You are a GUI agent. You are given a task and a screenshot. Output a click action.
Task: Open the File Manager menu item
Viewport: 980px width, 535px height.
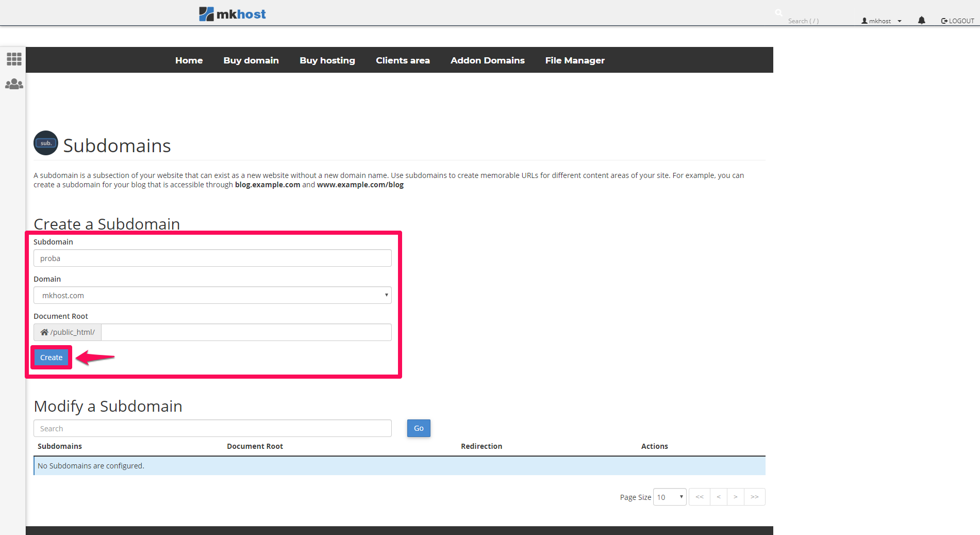click(x=575, y=60)
